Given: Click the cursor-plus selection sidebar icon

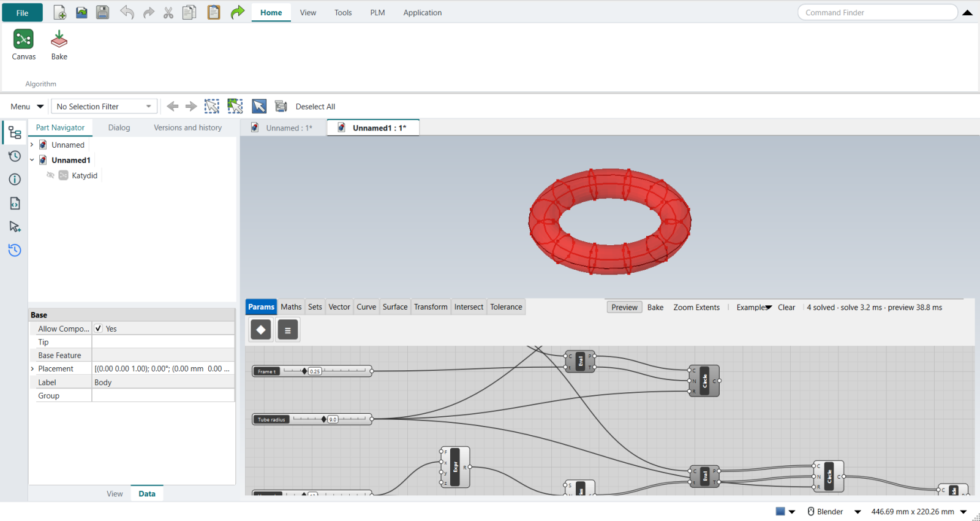Looking at the screenshot, I should [x=15, y=227].
